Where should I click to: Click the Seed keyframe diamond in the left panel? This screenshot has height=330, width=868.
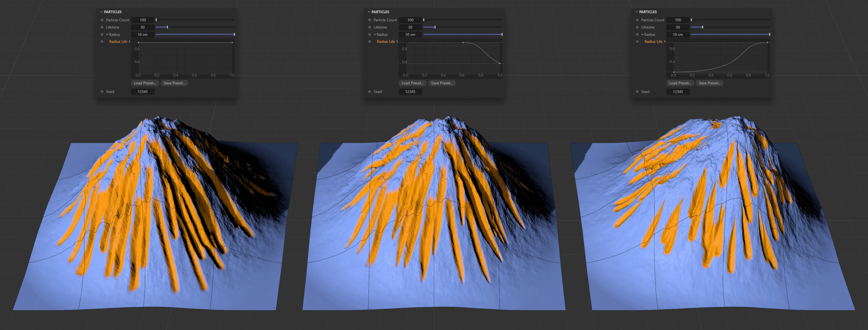point(102,91)
